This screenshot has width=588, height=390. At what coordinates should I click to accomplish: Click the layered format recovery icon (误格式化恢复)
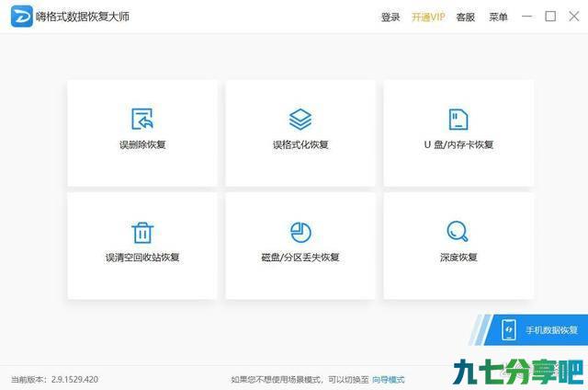click(300, 120)
